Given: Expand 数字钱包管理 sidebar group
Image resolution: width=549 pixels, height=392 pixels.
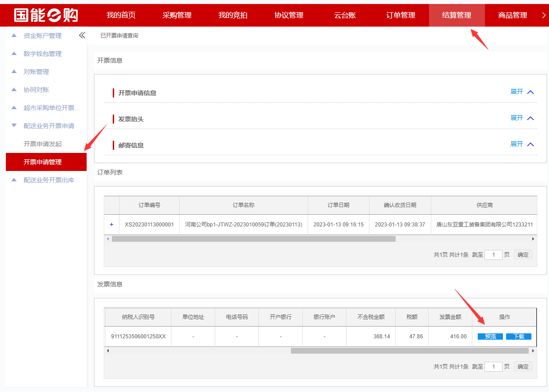Looking at the screenshot, I should [42, 54].
